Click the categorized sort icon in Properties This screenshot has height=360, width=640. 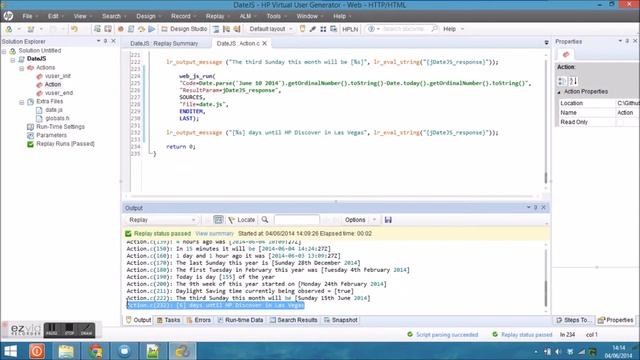[562, 81]
